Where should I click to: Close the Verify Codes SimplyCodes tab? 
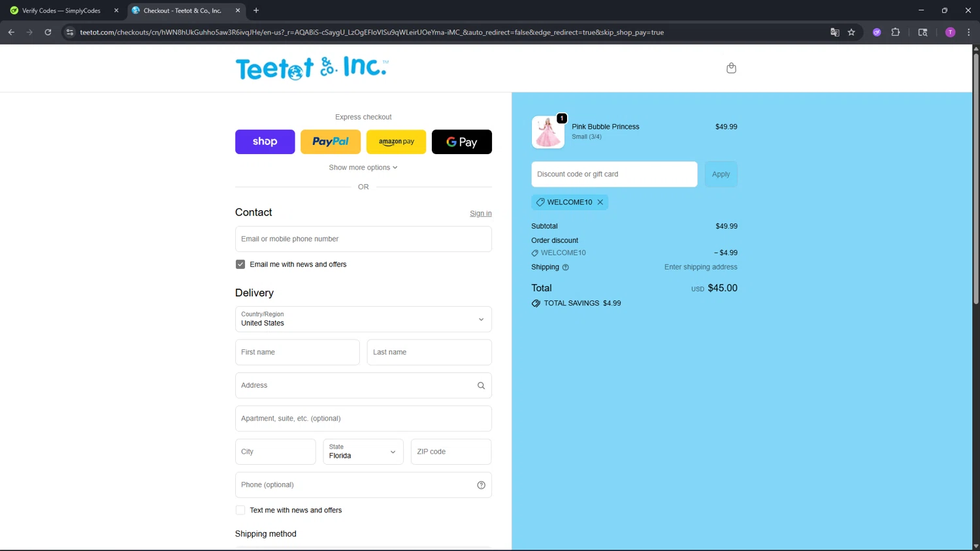tap(116, 10)
